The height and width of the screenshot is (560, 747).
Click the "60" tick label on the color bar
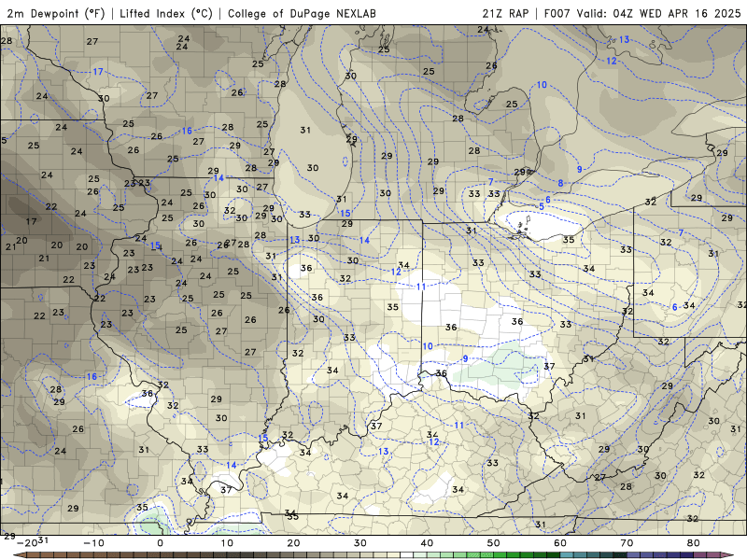point(560,543)
